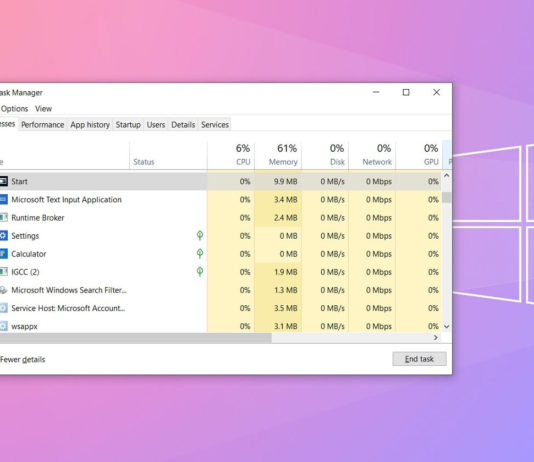Open the Options menu
The height and width of the screenshot is (462, 534).
tap(14, 109)
